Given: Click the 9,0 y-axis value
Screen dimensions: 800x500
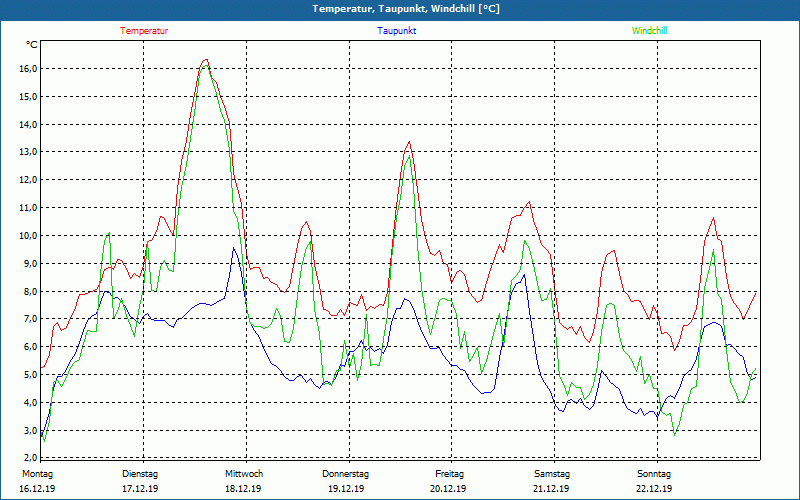Looking at the screenshot, I should (31, 264).
